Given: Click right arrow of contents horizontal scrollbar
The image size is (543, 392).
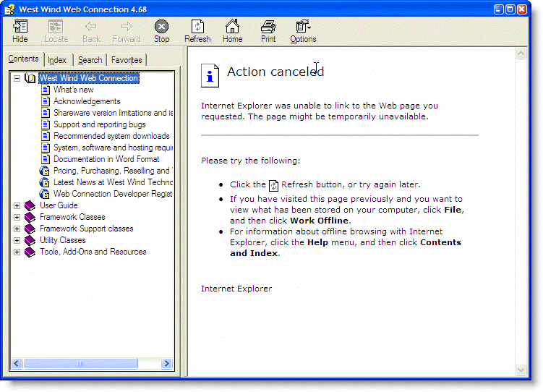Looking at the screenshot, I should 167,364.
